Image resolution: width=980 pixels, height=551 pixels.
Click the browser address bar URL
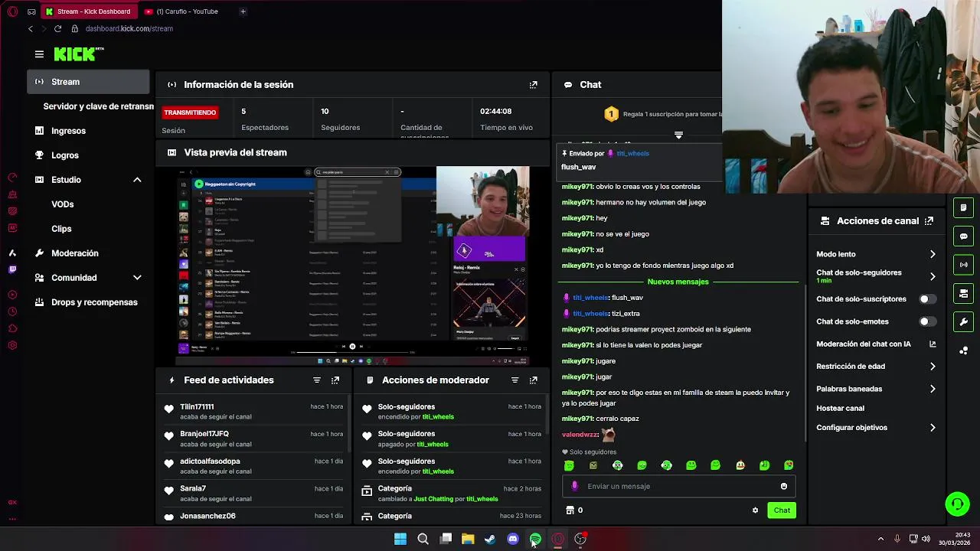[x=129, y=28]
